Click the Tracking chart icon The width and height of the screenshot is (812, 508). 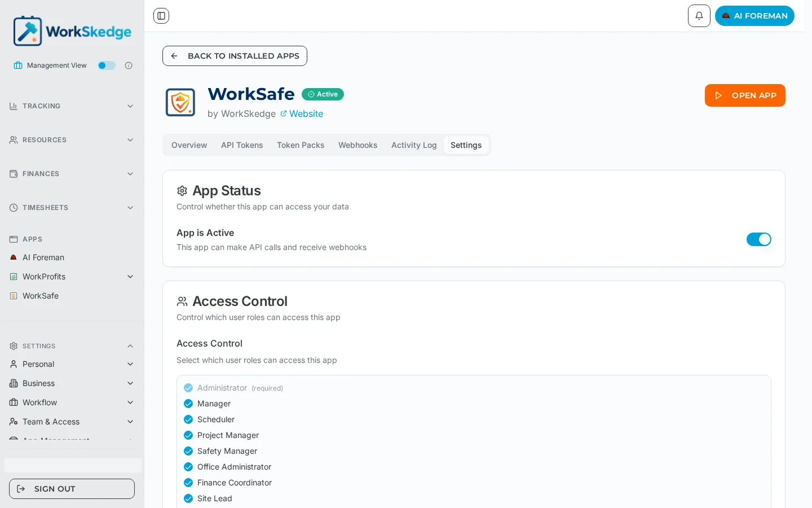click(x=14, y=106)
